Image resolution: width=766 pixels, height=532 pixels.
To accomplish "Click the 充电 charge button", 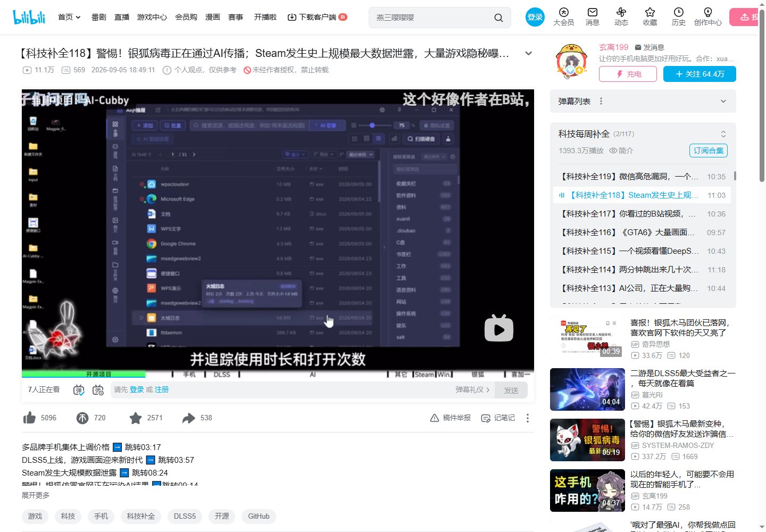I will pos(628,74).
